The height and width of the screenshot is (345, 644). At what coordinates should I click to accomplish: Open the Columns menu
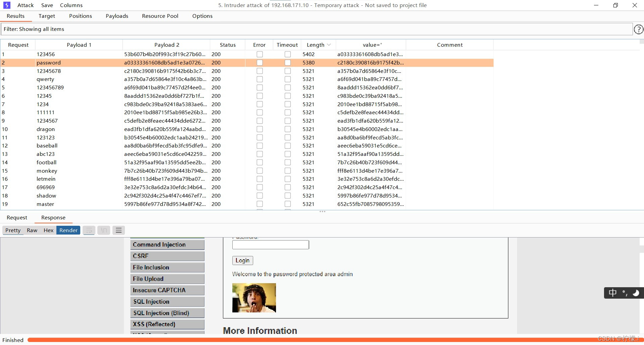point(71,5)
